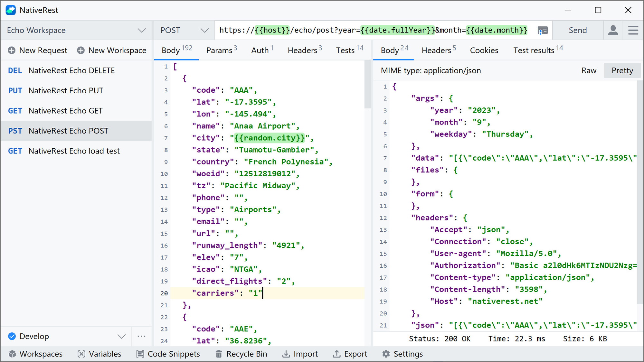Open the Cookies tab
644x362 pixels.
[x=484, y=50]
